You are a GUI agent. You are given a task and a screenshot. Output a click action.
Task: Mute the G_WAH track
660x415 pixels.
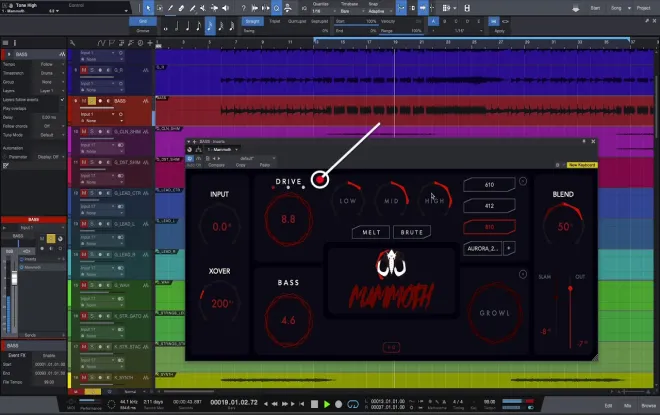(x=84, y=285)
